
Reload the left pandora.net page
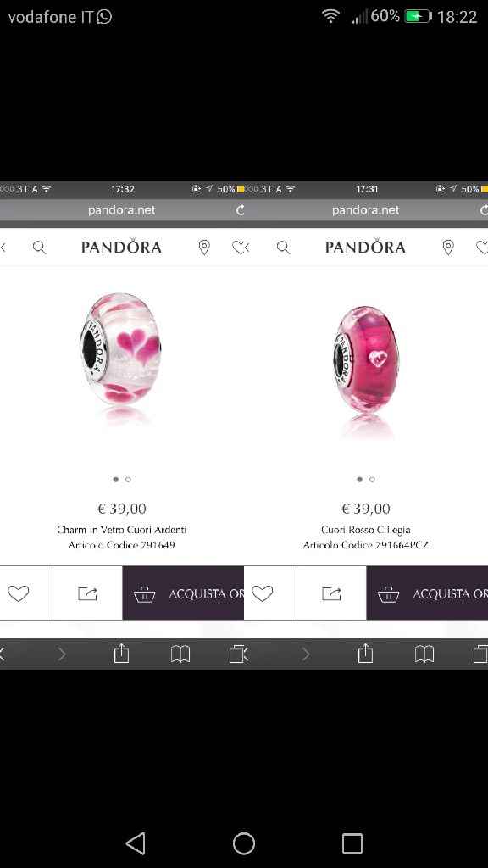pos(240,210)
